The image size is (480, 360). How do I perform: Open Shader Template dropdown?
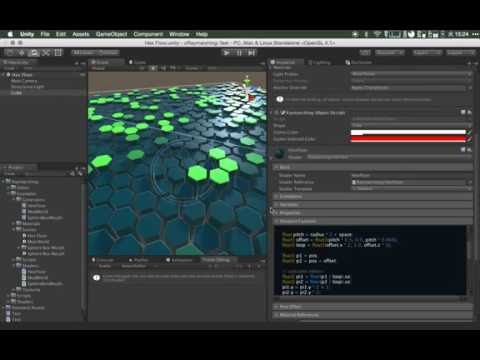pos(411,189)
